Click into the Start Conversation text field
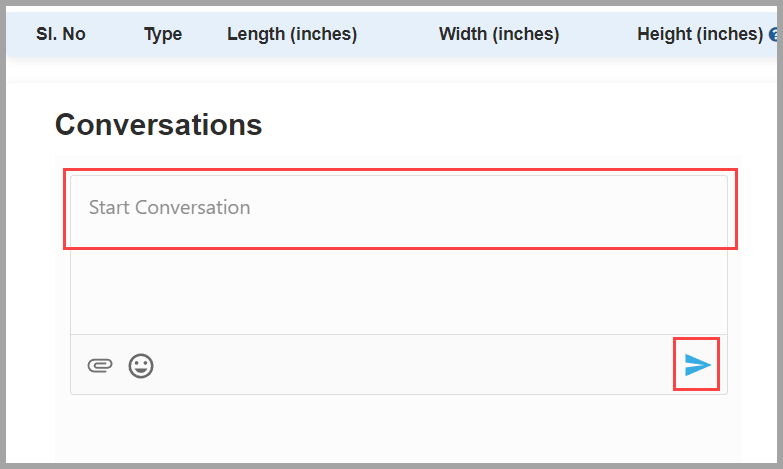This screenshot has height=469, width=783. pos(399,255)
